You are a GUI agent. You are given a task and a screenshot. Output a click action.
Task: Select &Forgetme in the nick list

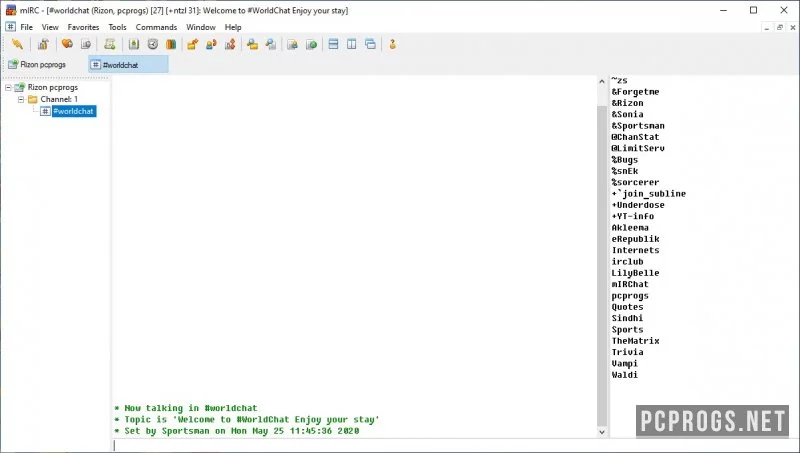[635, 92]
